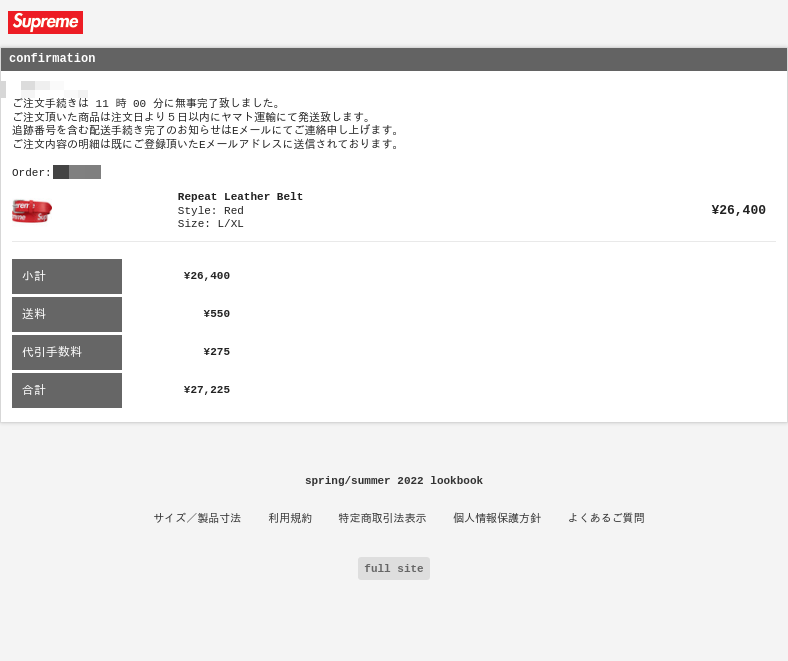Click the Order: label
Image resolution: width=788 pixels, height=661 pixels.
click(31, 172)
